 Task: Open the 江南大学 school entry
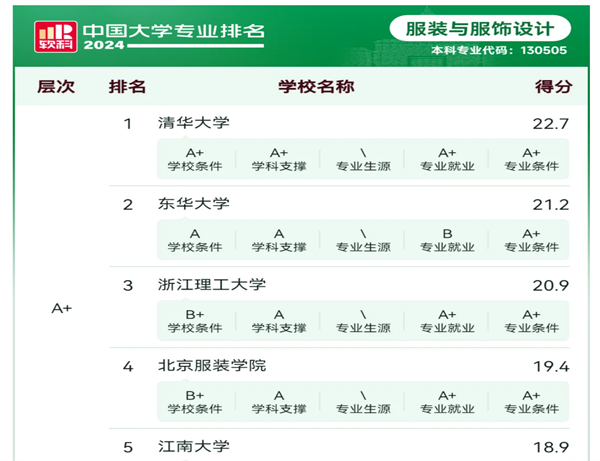pos(194,446)
